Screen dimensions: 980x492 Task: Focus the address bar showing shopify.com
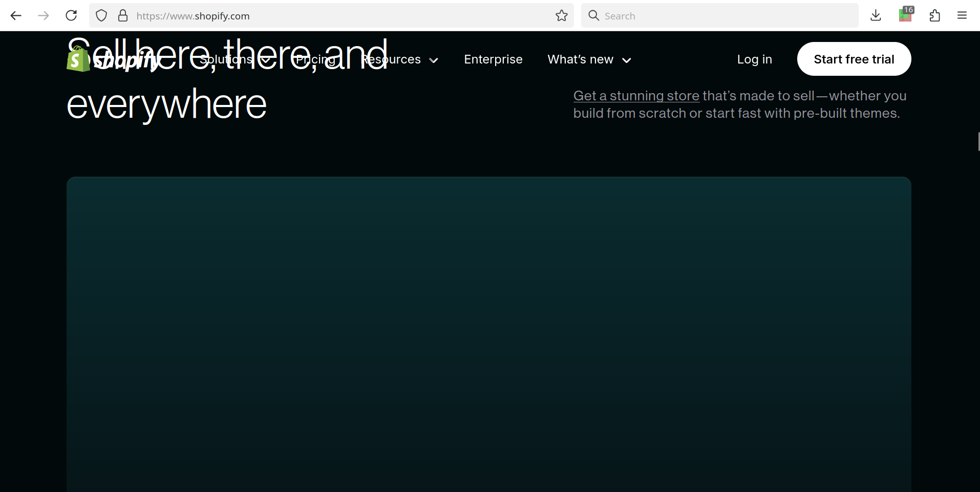pyautogui.click(x=331, y=16)
